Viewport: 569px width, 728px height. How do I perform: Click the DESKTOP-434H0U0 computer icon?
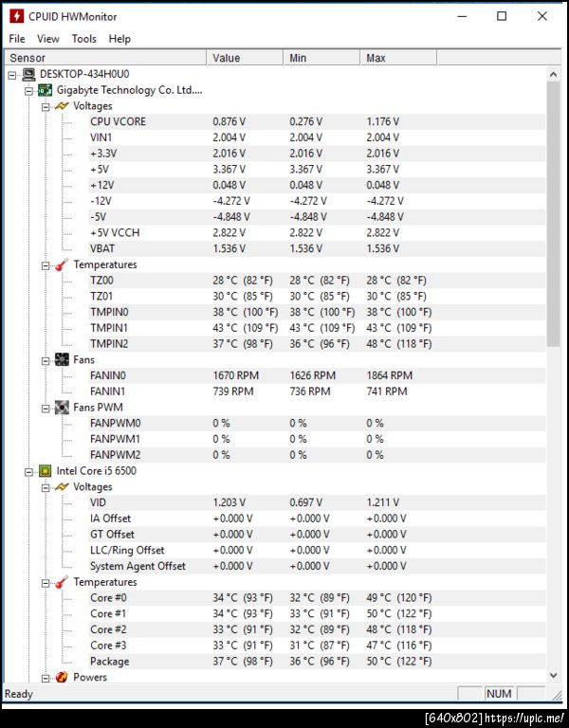[28, 74]
